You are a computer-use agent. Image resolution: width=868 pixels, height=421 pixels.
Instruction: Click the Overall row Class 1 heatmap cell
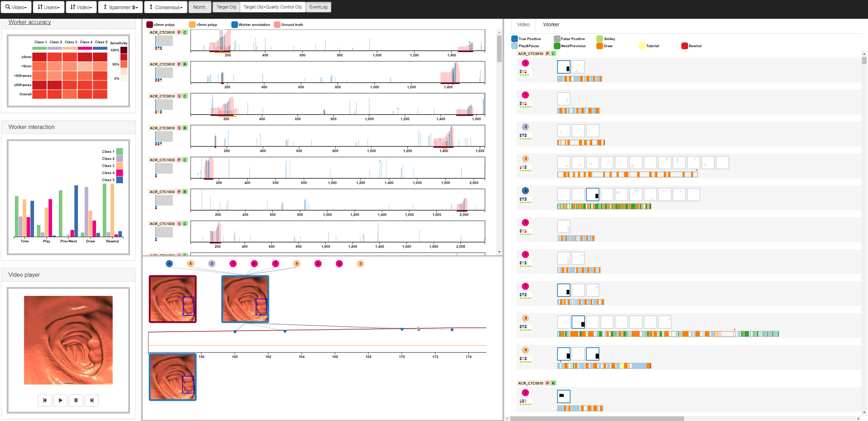pos(39,94)
